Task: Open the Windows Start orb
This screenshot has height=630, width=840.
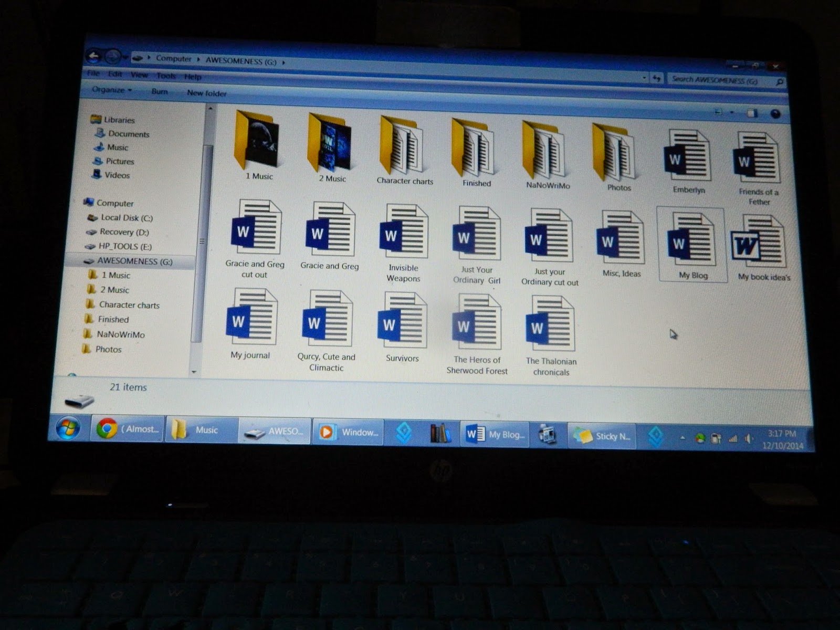Action: 68,427
